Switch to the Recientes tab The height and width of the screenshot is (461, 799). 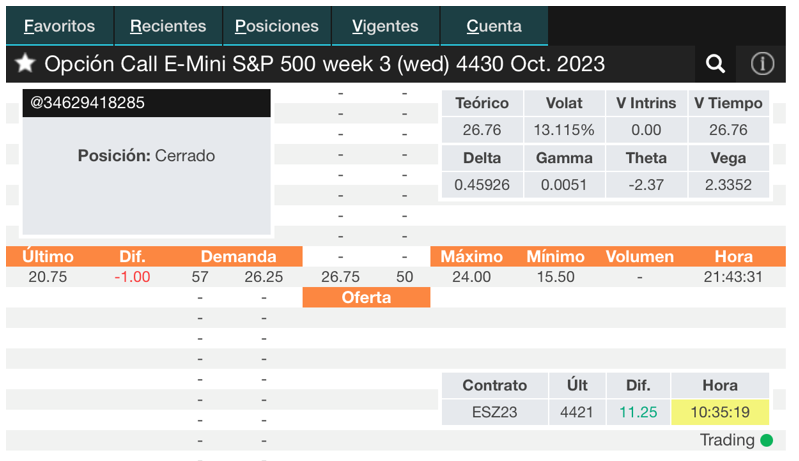(168, 26)
